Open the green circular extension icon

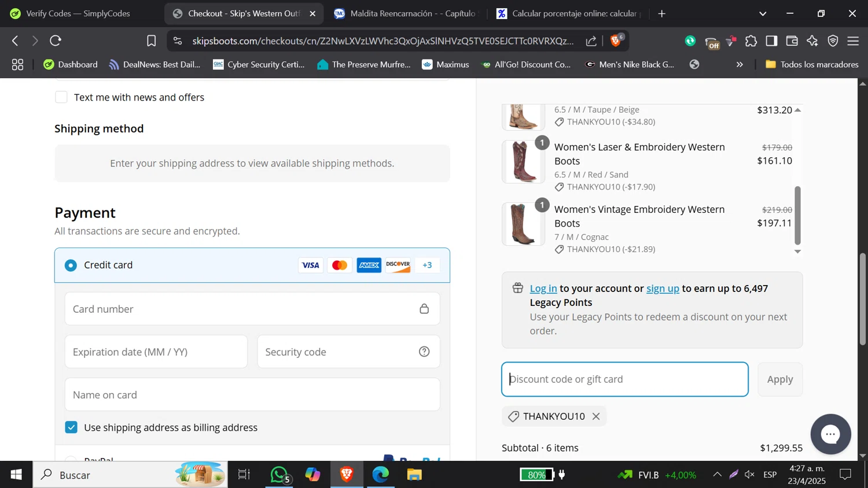point(690,40)
